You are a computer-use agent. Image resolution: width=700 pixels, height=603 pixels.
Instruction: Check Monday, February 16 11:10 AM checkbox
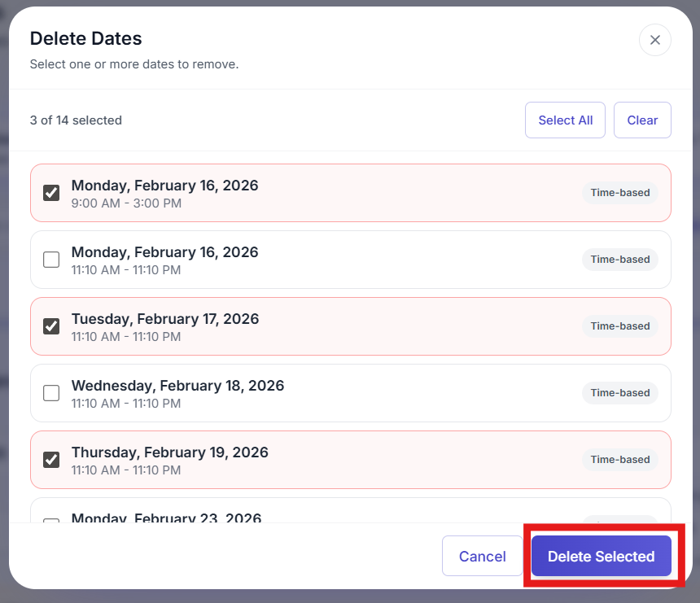click(51, 260)
